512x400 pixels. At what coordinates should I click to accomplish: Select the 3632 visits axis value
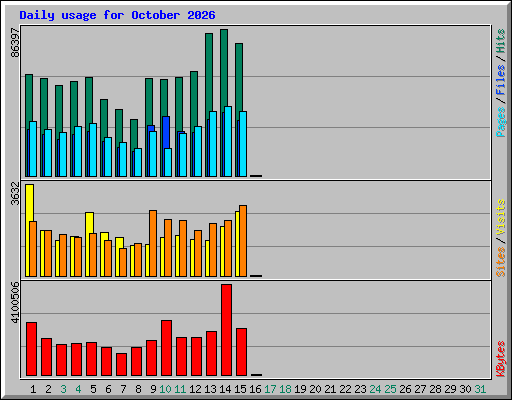coord(15,193)
